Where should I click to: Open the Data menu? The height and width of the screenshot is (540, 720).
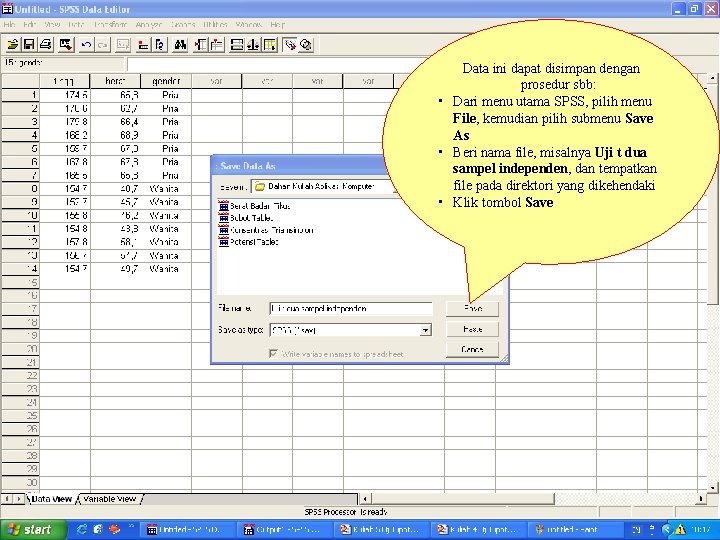pos(76,24)
